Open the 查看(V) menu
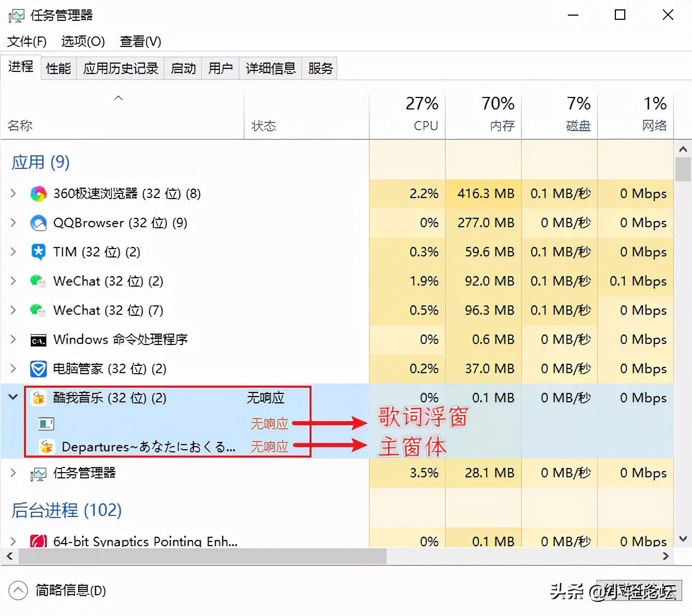Image resolution: width=692 pixels, height=616 pixels. pos(140,42)
